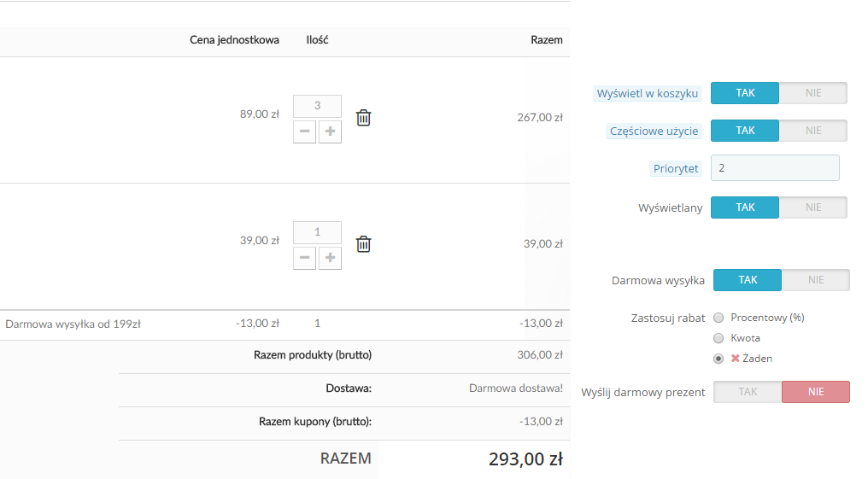Click quantity field showing 3
The width and height of the screenshot is (868, 479).
[317, 106]
